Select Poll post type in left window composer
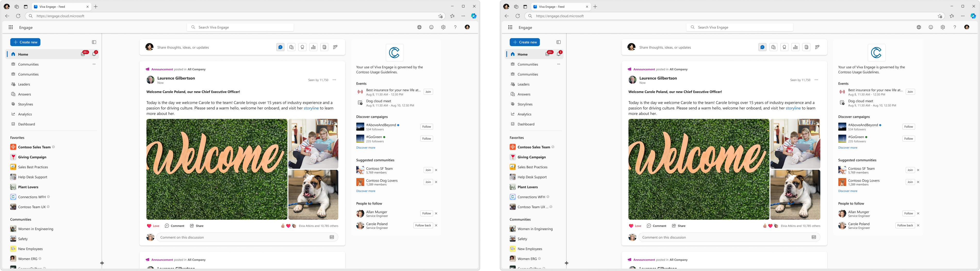 pos(314,47)
